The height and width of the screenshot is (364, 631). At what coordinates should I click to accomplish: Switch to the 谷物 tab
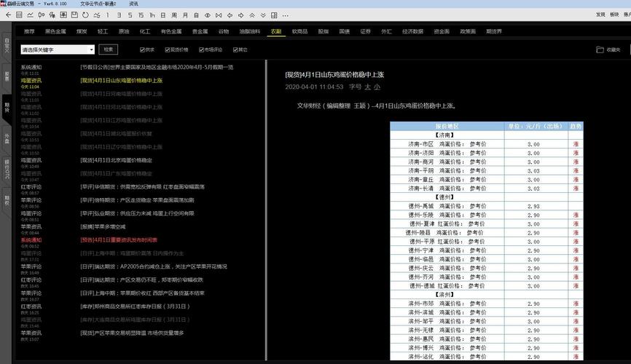coord(224,31)
